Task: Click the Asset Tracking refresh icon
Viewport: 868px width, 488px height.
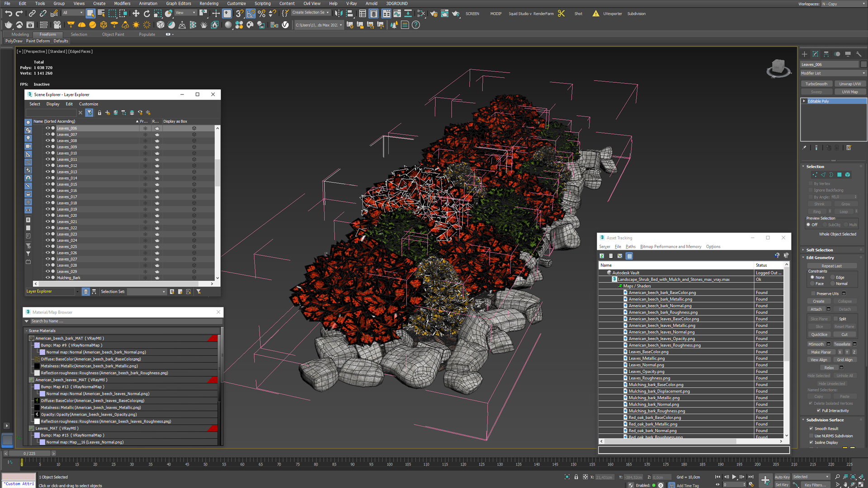Action: pyautogui.click(x=602, y=256)
